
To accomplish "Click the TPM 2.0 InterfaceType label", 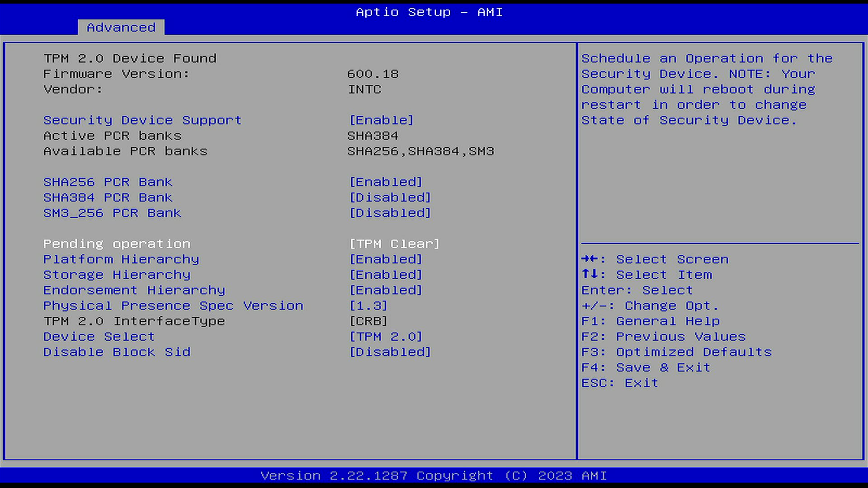I will pyautogui.click(x=134, y=321).
